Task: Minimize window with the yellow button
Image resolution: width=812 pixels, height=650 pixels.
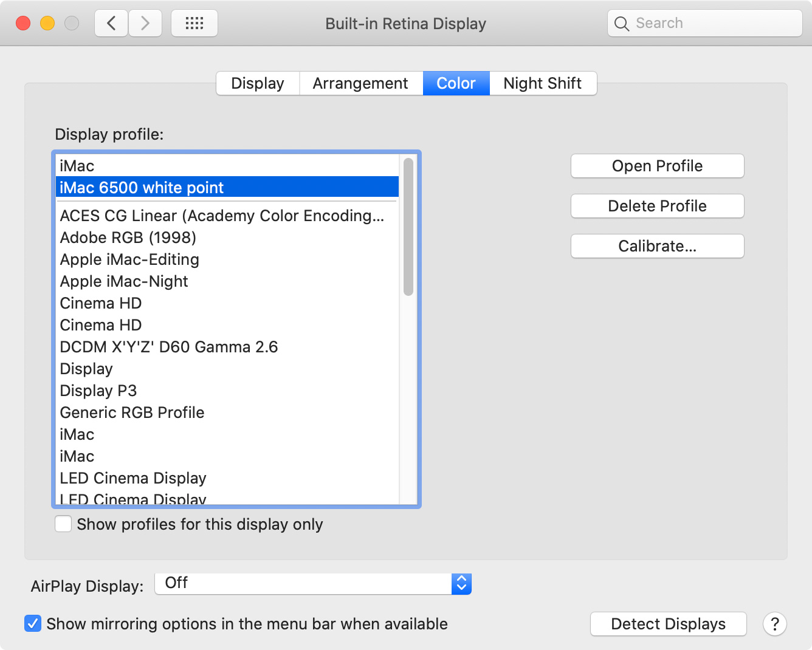Action: (x=47, y=24)
